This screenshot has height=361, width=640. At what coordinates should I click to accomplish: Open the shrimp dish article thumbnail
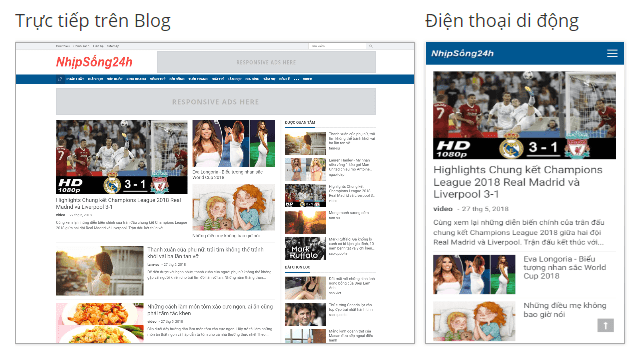tap(100, 323)
